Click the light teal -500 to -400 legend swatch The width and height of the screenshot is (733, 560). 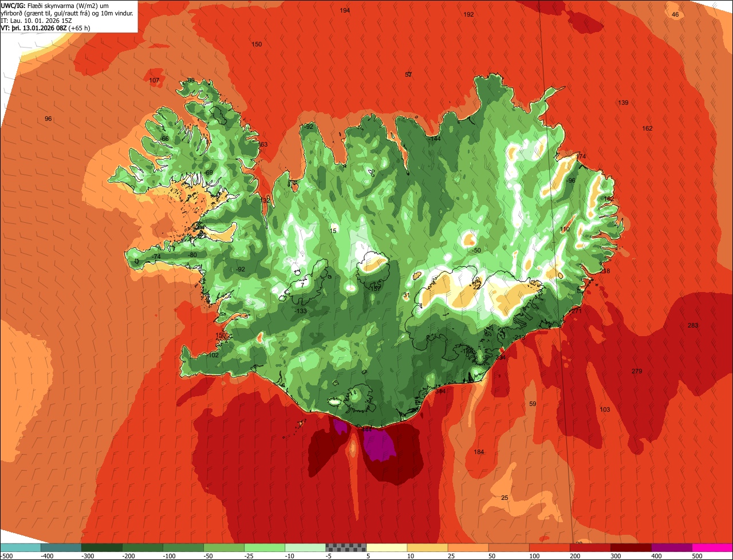coord(21,547)
